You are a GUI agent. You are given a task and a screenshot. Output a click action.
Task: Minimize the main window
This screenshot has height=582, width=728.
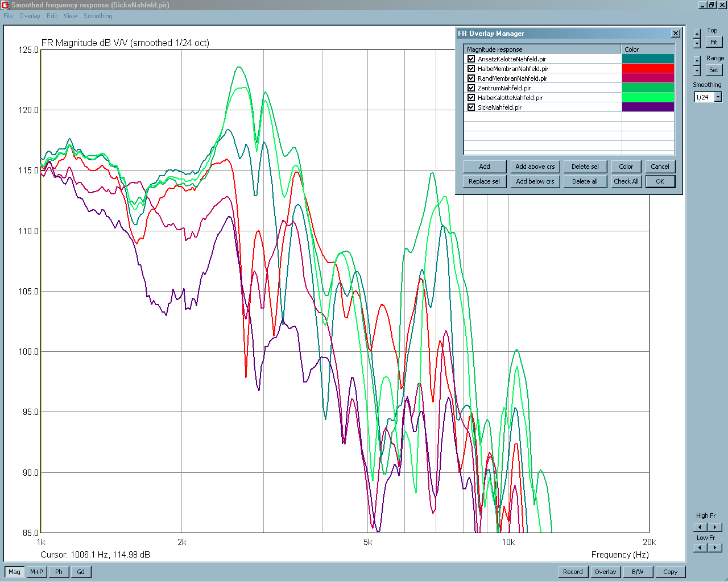pos(702,5)
